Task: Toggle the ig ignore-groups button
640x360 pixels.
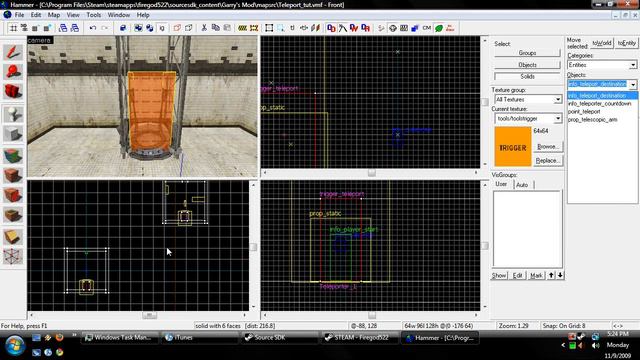Action: [162, 28]
